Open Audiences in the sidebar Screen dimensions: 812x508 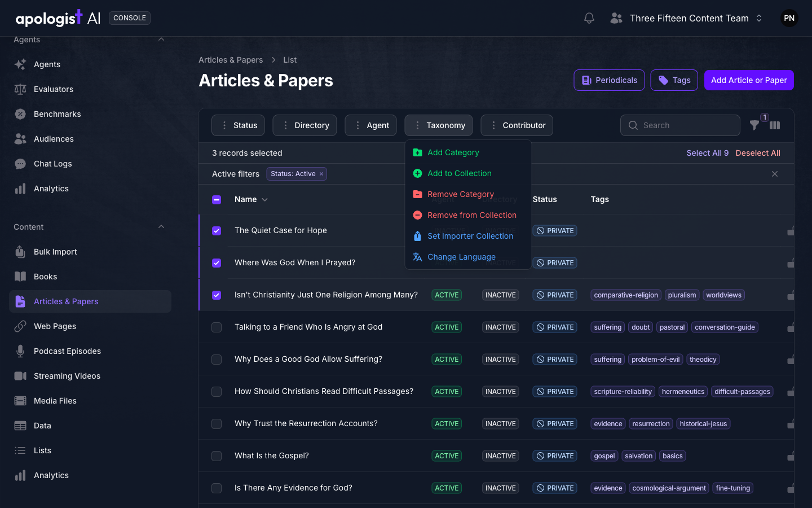[x=90, y=139]
